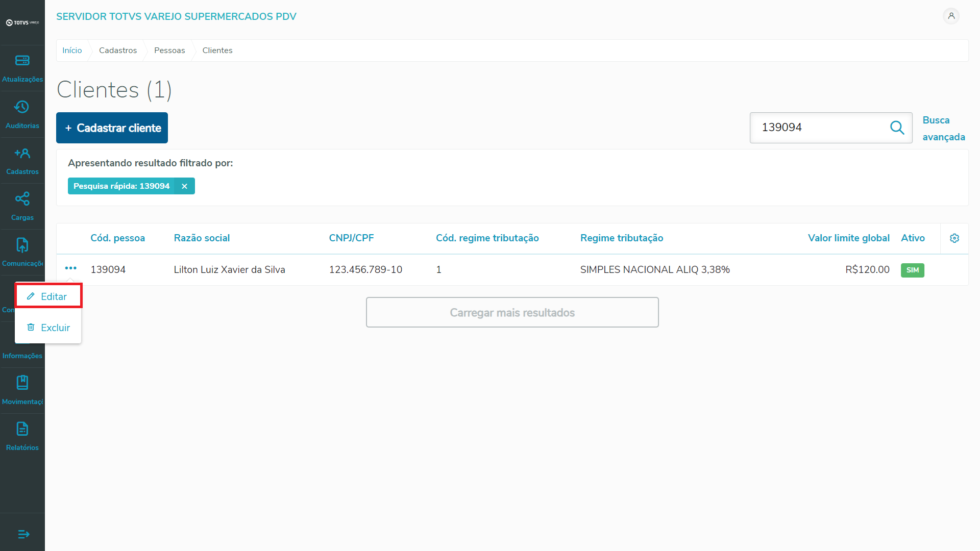This screenshot has width=980, height=551.
Task: Click the Cadastrar cliente button
Action: point(112,128)
